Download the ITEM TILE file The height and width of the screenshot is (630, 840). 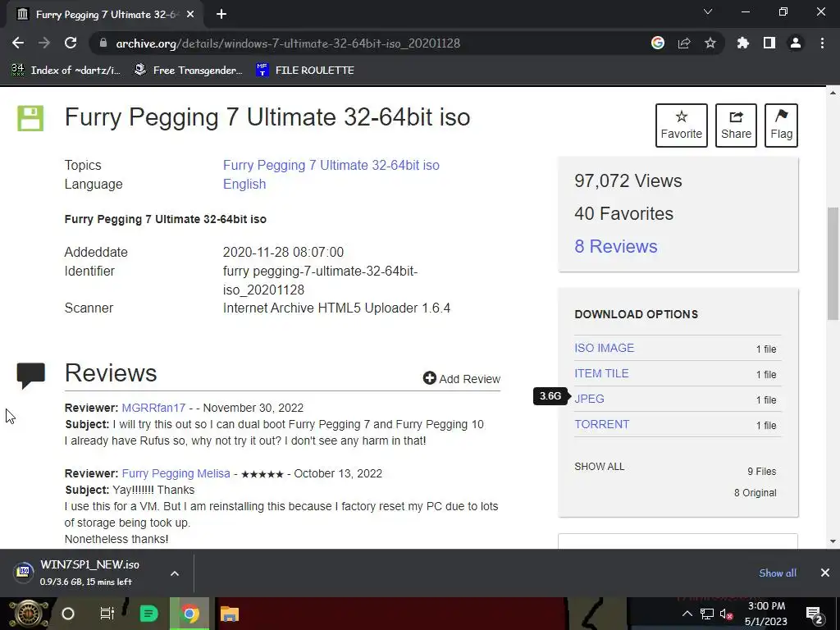pyautogui.click(x=601, y=373)
